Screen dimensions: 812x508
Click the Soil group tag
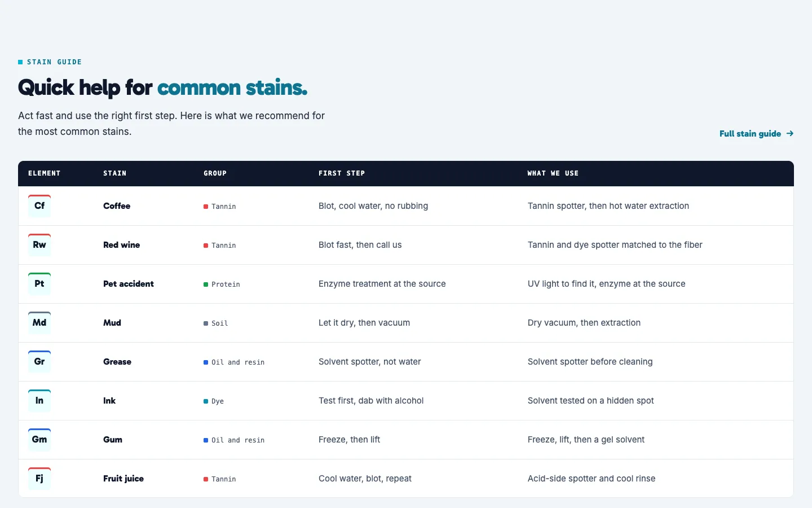(216, 323)
